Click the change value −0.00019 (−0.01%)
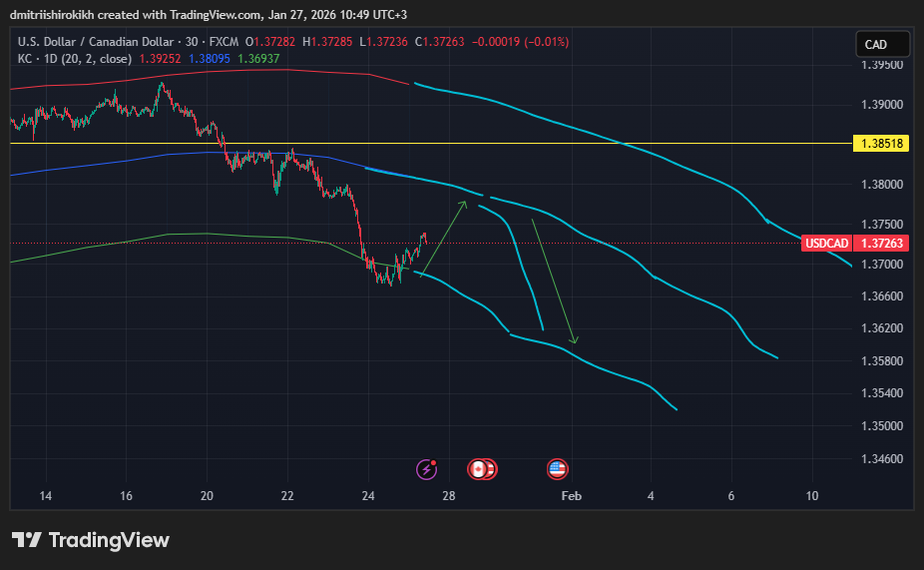924x570 pixels. point(520,42)
